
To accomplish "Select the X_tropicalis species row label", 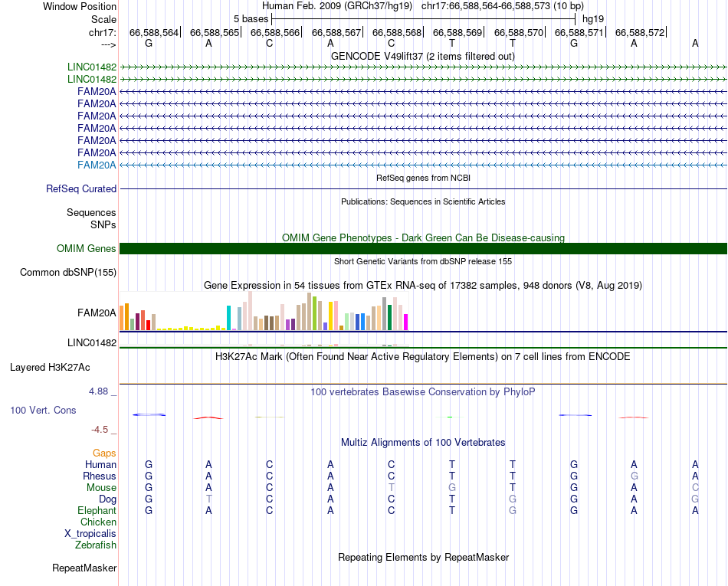I will click(x=90, y=534).
